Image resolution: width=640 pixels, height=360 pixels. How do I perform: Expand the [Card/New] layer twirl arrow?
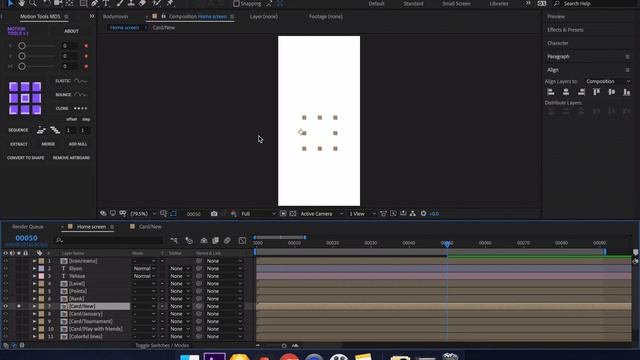[x=34, y=306]
